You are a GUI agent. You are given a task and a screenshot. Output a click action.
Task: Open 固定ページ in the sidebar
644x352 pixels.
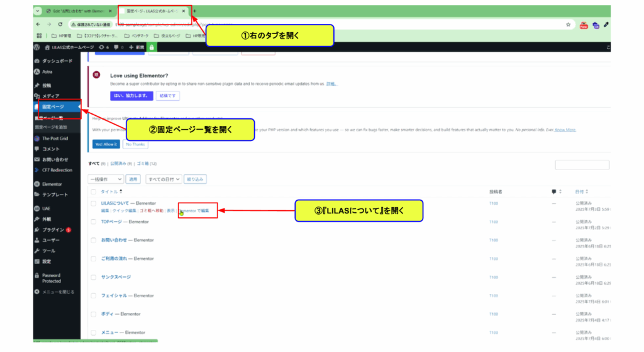pos(57,106)
